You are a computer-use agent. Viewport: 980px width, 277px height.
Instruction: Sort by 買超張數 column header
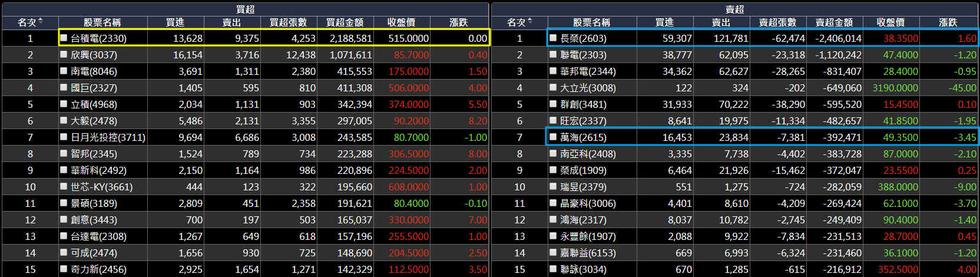click(289, 22)
